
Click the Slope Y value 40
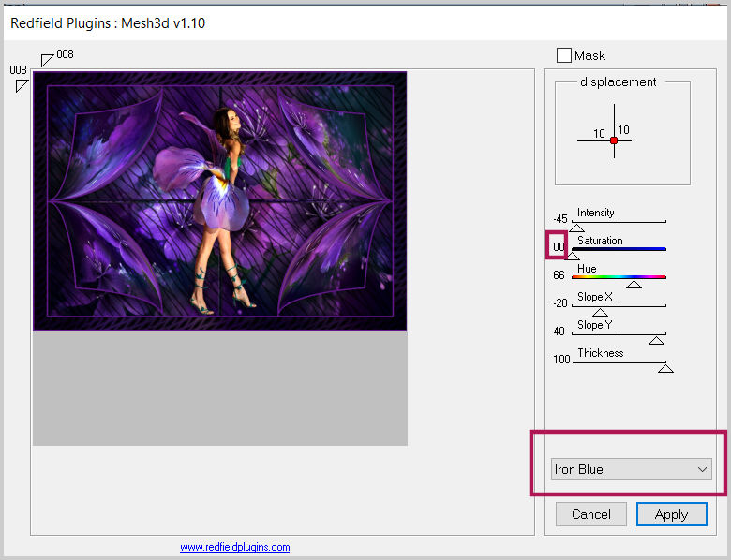(x=559, y=332)
